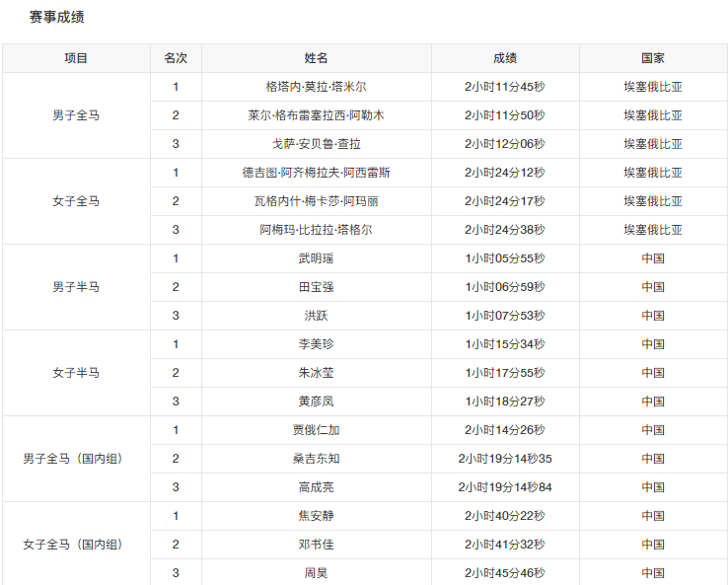Image resolution: width=728 pixels, height=585 pixels.
Task: Click the result 2小时40分22秒
Action: point(505,516)
